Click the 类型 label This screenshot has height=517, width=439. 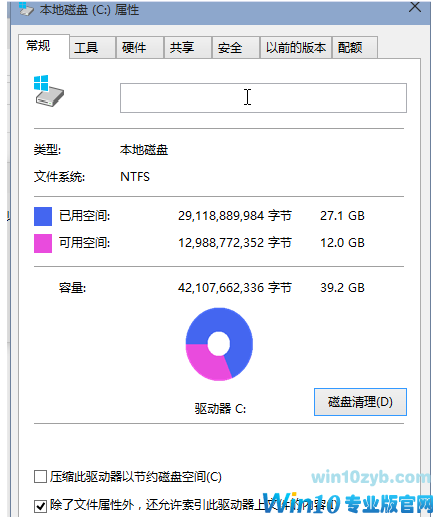(47, 150)
